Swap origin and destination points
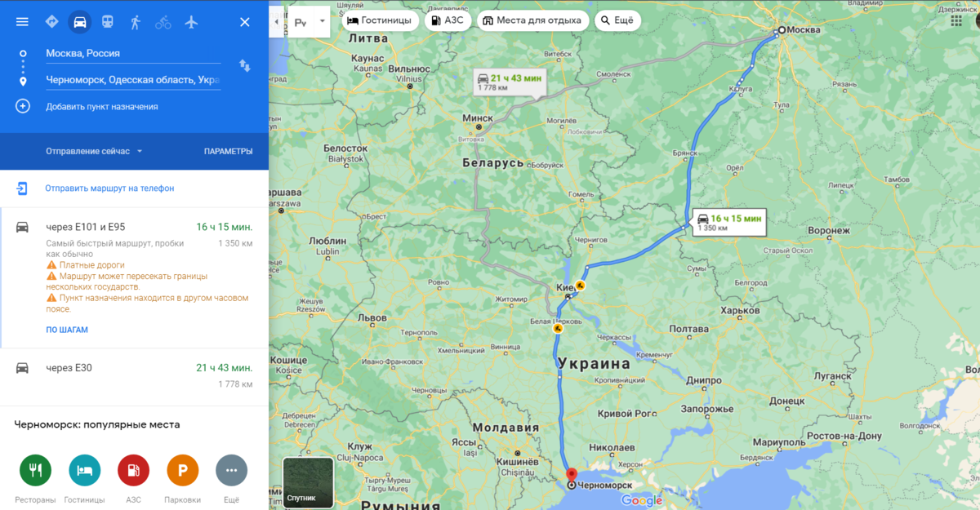The height and width of the screenshot is (510, 980). tap(244, 65)
